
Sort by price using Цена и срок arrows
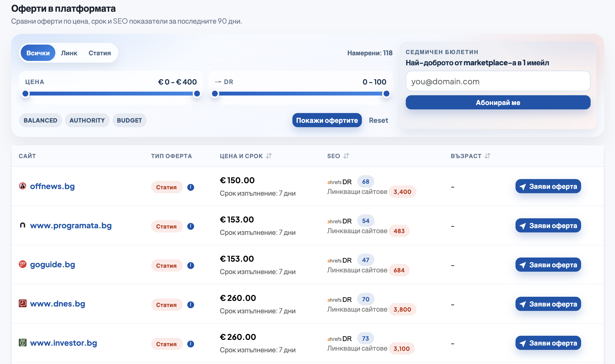point(269,156)
